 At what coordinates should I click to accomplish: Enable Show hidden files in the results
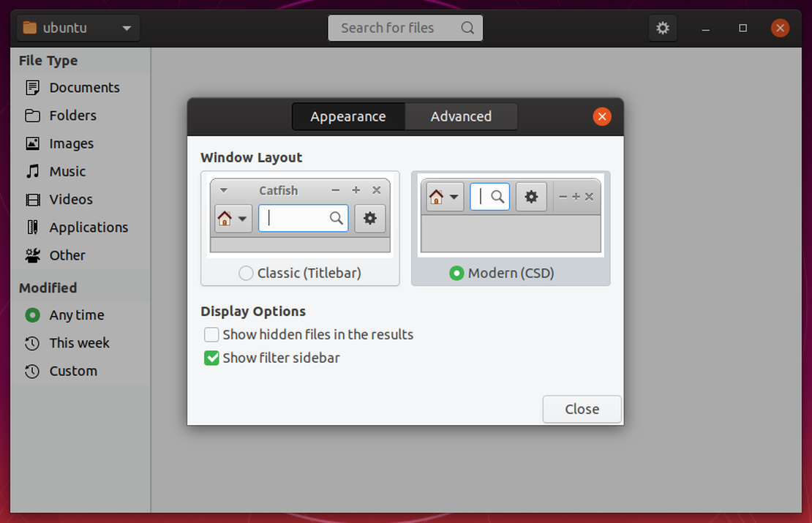pos(211,334)
